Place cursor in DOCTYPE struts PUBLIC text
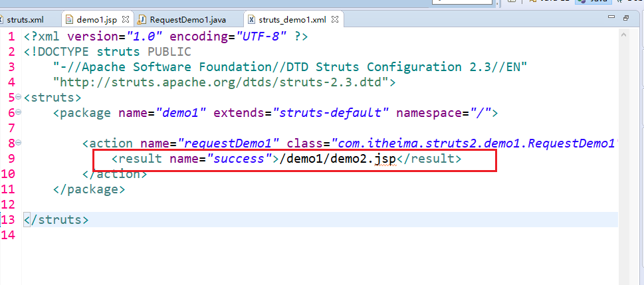Viewport: 644px width, 285px height. 108,52
